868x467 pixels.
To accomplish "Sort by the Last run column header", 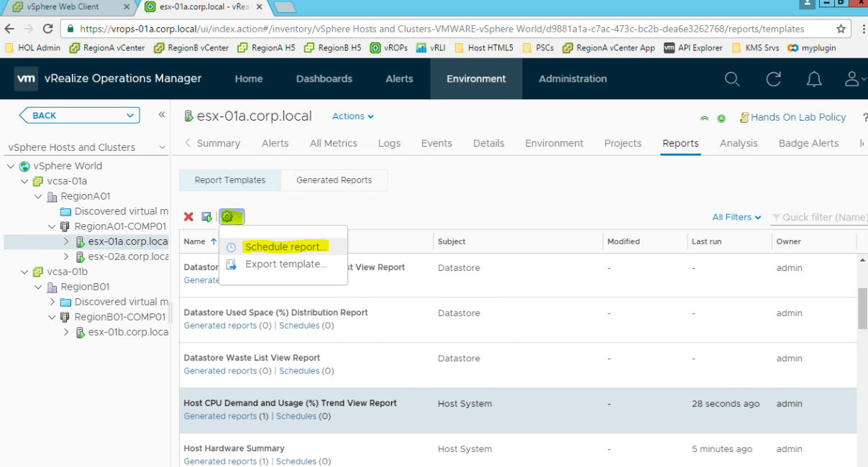I will pos(706,241).
